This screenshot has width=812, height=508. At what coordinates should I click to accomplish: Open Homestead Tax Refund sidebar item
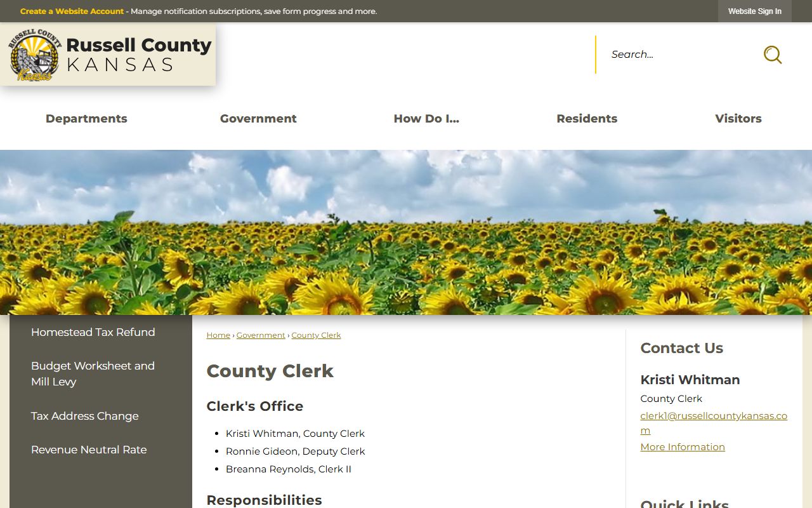click(93, 332)
